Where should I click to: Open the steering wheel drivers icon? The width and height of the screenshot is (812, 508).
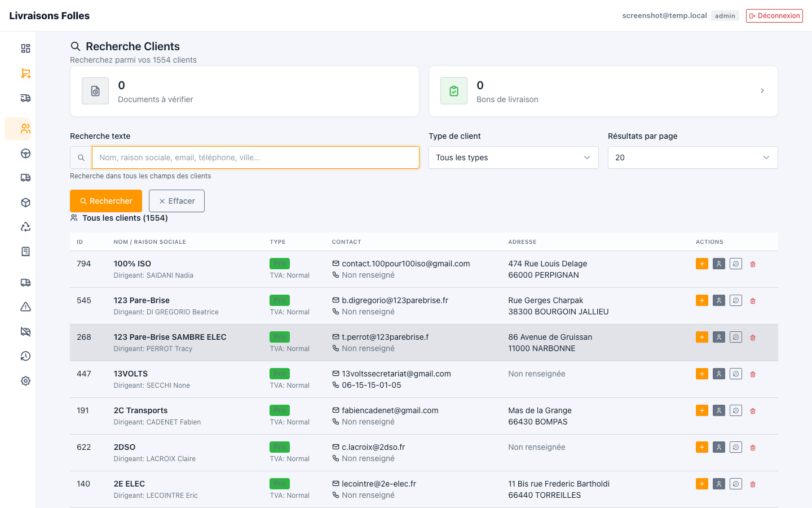pyautogui.click(x=25, y=154)
